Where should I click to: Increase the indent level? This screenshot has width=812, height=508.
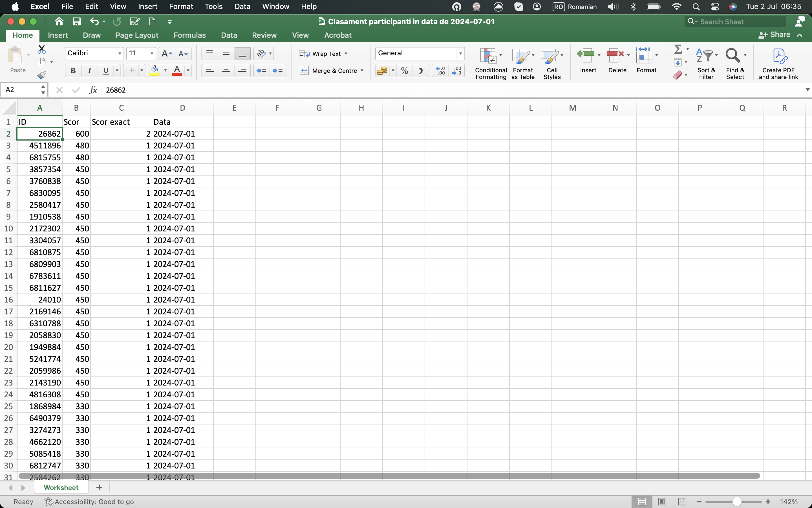click(x=278, y=71)
